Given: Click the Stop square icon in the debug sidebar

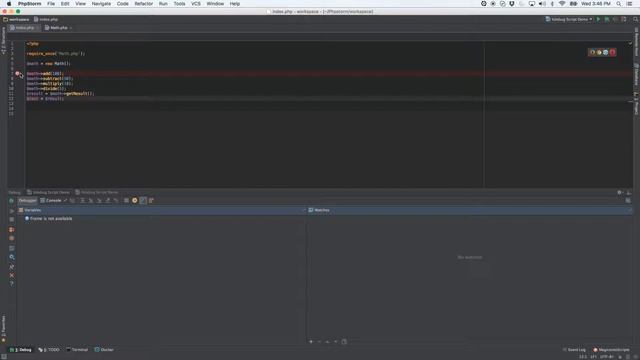Looking at the screenshot, I should pos(11,220).
